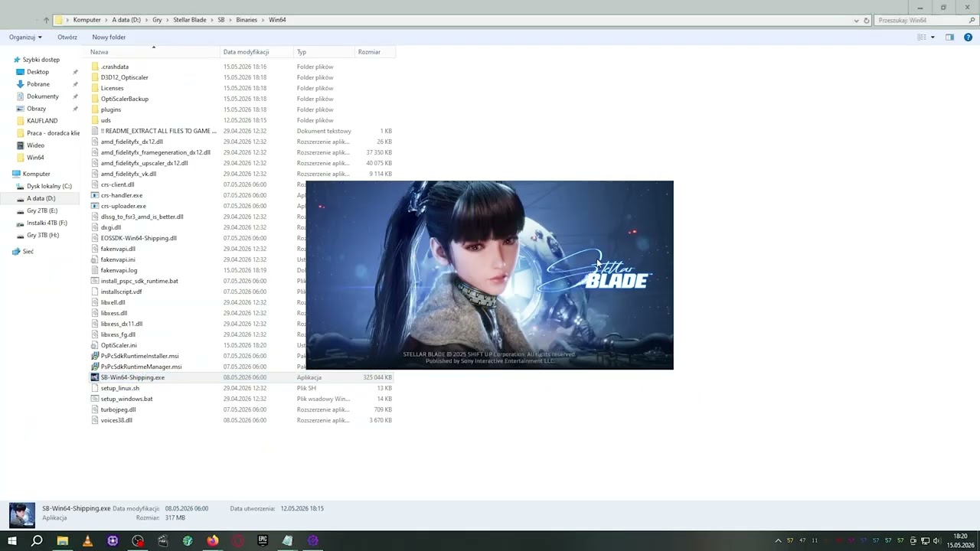Select the install_pspc_sdk_runtime.bat file icon
The image size is (980, 551).
coord(95,281)
